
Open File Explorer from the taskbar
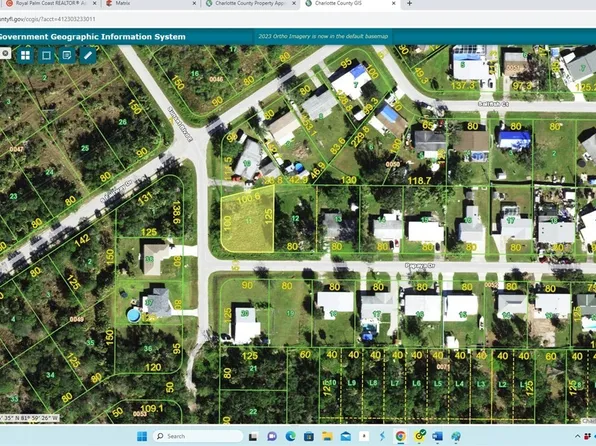(x=327, y=436)
